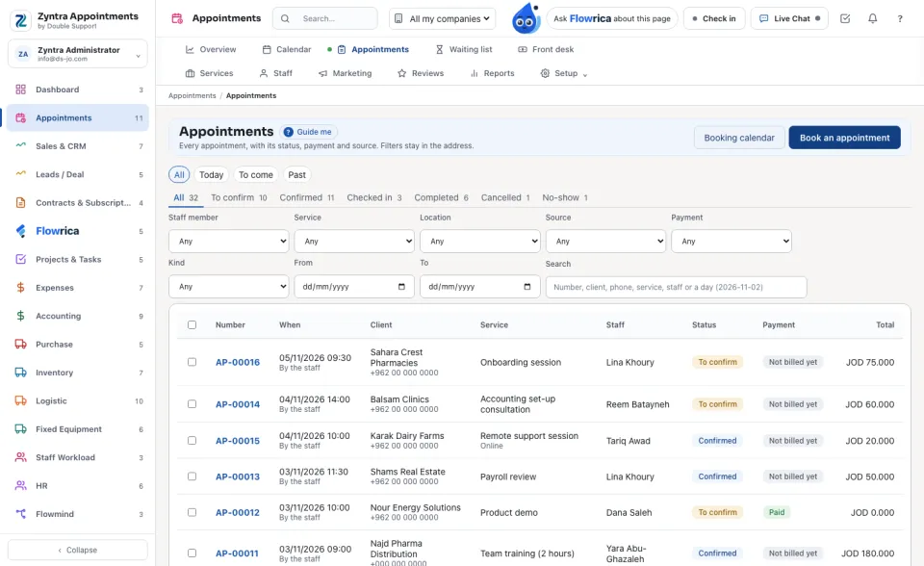Open Sales & CRM module
Screen dimensions: 924x566
click(x=78, y=146)
